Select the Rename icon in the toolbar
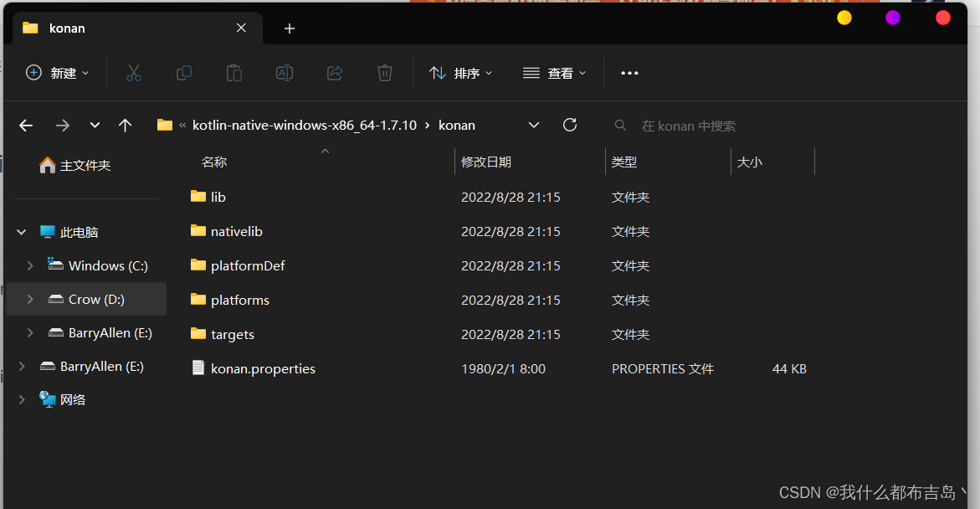 [x=284, y=73]
